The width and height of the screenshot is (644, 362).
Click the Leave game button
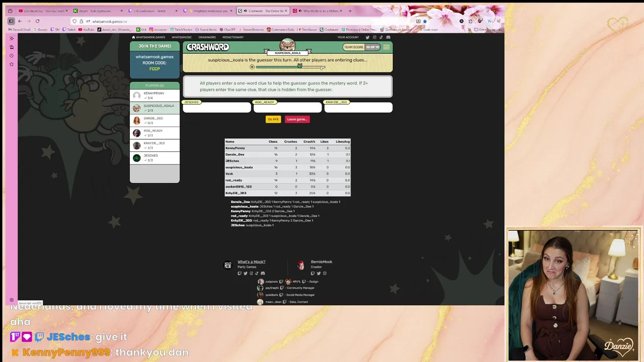pyautogui.click(x=297, y=119)
